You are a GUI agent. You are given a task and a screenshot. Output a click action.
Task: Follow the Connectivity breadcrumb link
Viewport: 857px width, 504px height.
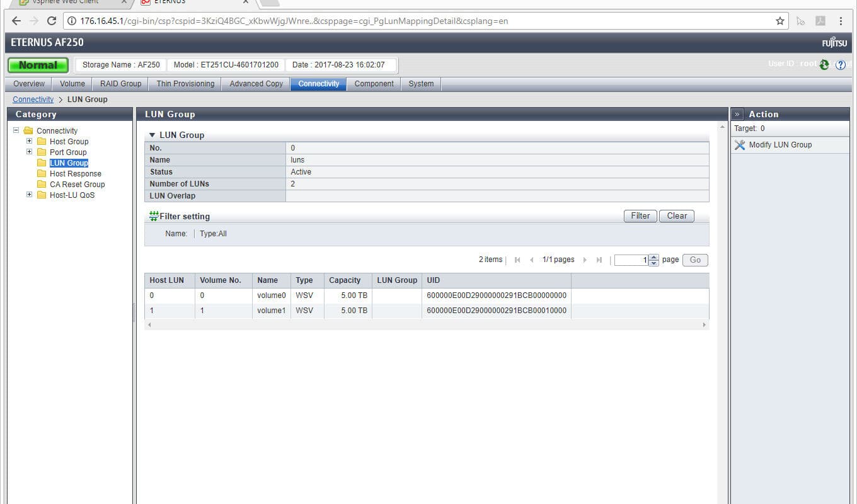click(33, 100)
